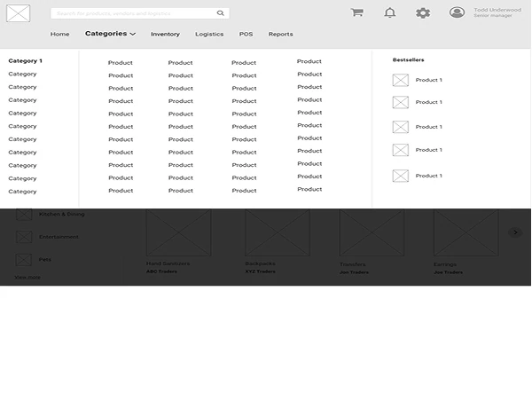Image resolution: width=532 pixels, height=401 pixels.
Task: Click the Joe Traders vendor name
Action: point(448,272)
